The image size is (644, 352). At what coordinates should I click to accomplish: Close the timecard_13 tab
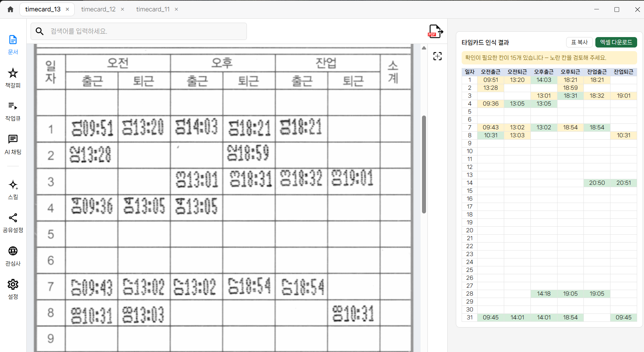pyautogui.click(x=67, y=9)
